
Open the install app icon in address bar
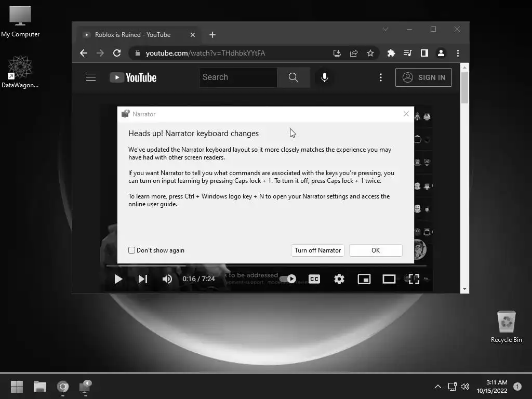(x=337, y=54)
